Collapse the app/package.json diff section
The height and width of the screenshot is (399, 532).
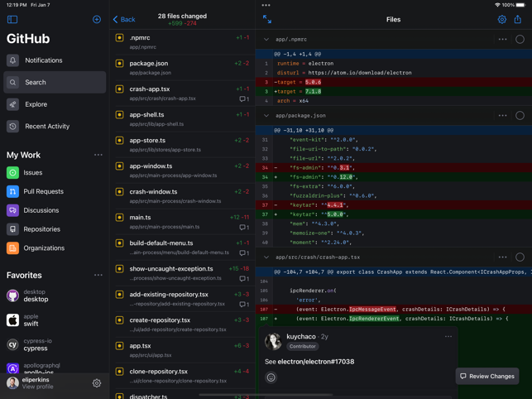266,115
